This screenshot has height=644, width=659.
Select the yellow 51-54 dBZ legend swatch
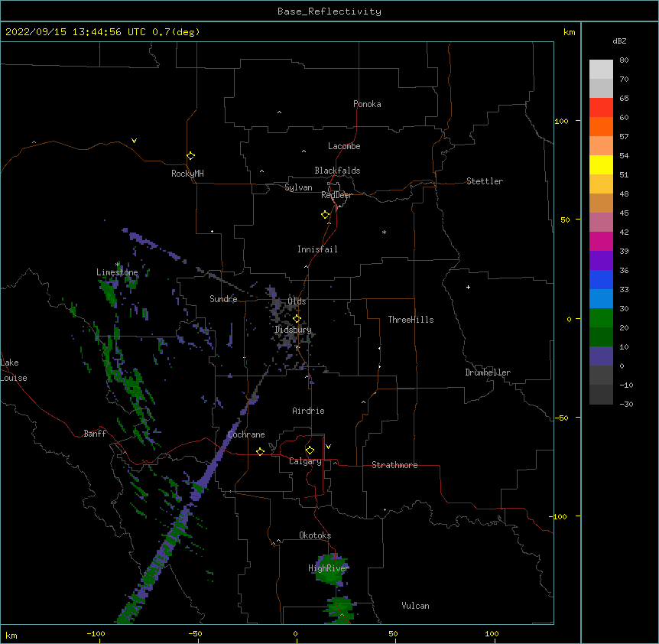click(601, 164)
